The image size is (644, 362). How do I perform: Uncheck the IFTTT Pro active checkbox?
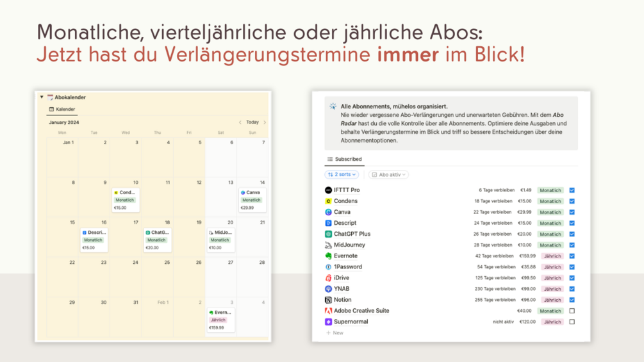pos(572,190)
